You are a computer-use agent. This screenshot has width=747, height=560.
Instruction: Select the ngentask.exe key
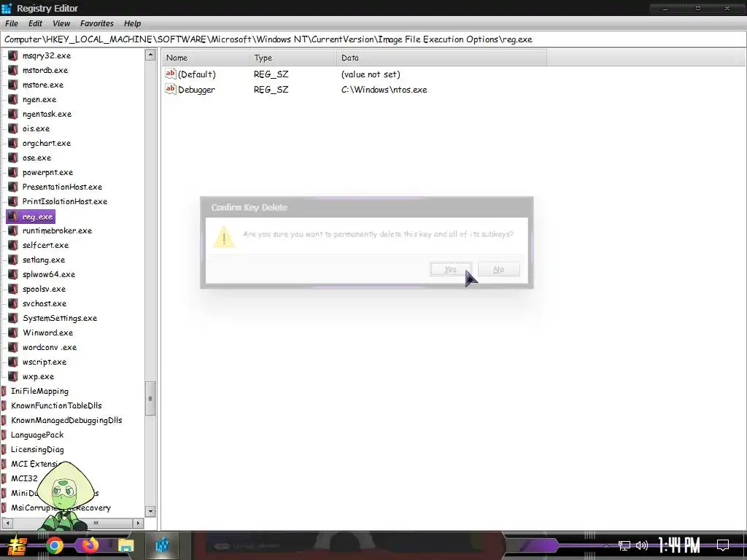tap(47, 114)
